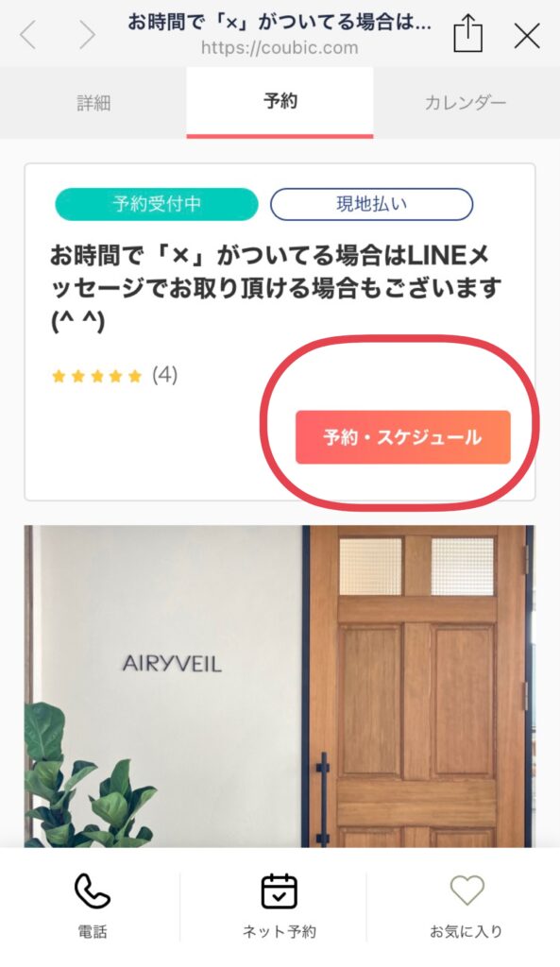This screenshot has width=560, height=967.
Task: Open the AIRYVEIL storefront photo
Action: pos(280,686)
